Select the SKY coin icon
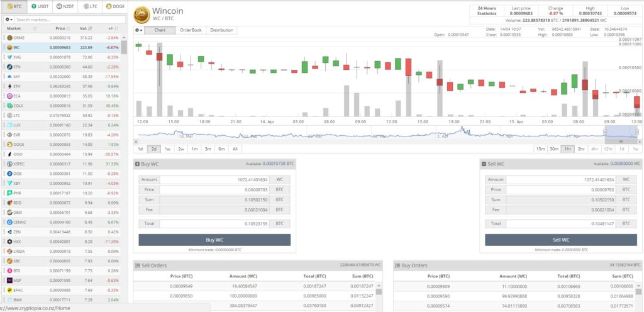Viewport: 644px width, 312px height. [x=9, y=76]
